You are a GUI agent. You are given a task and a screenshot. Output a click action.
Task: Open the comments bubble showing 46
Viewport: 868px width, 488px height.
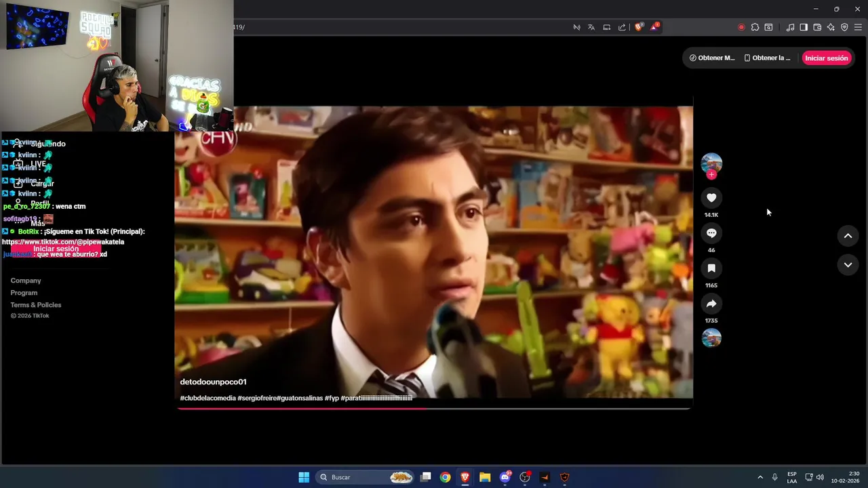(x=711, y=233)
